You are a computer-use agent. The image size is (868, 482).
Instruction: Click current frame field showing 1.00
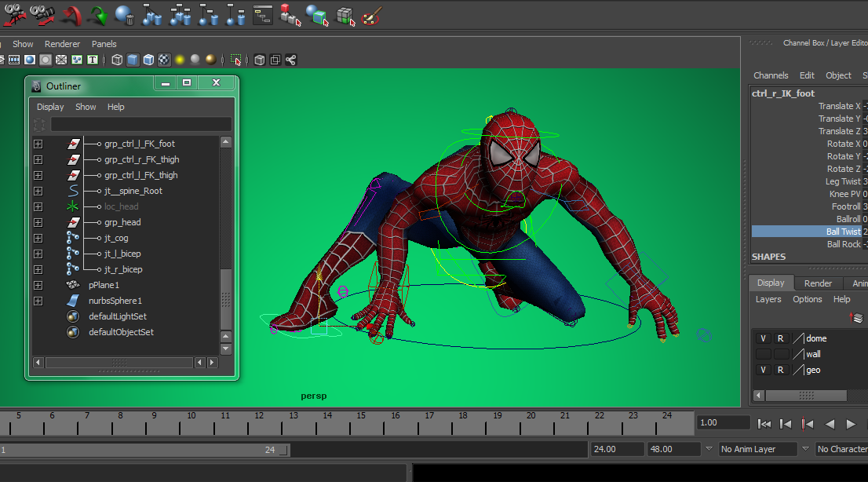click(x=723, y=422)
